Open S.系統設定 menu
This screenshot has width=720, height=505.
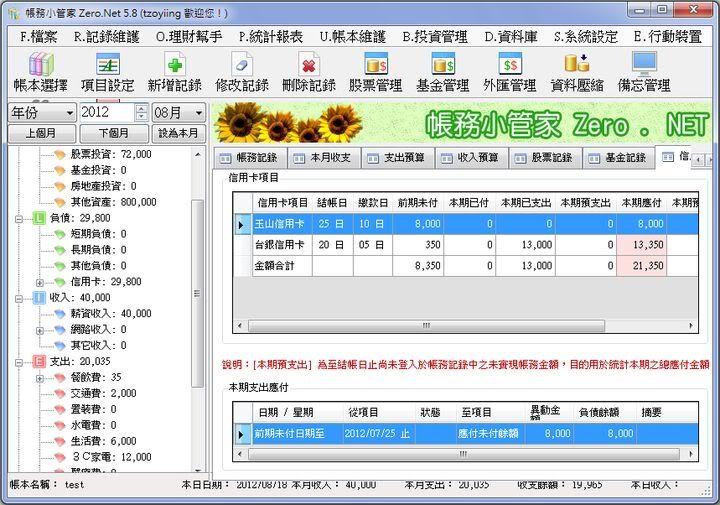click(585, 37)
